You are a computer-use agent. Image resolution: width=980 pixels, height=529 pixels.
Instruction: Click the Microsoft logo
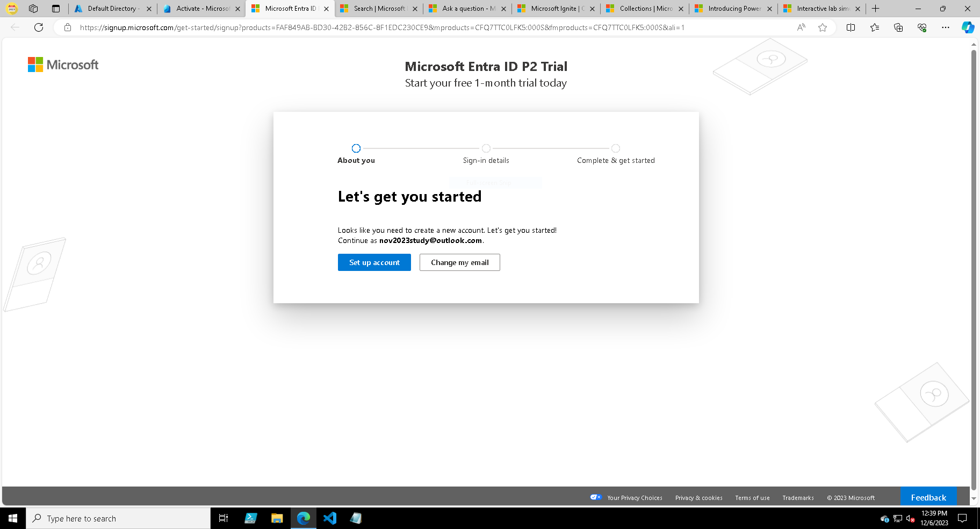point(63,65)
